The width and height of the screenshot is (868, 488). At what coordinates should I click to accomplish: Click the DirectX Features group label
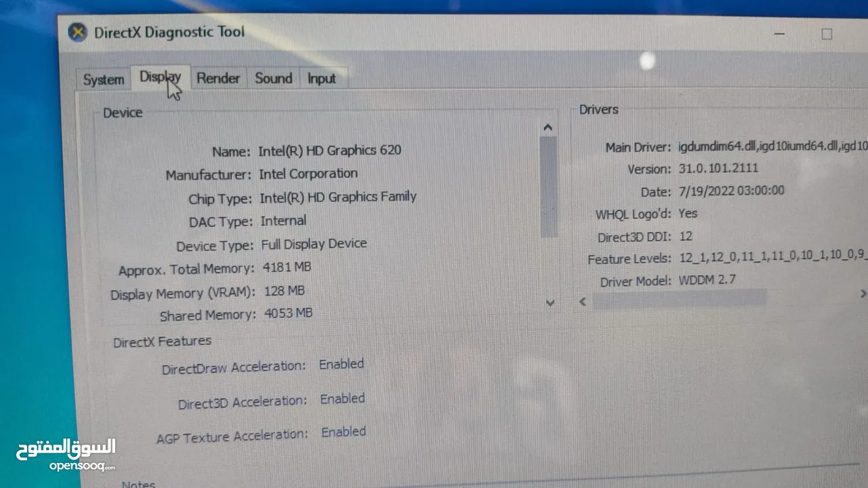coord(162,342)
